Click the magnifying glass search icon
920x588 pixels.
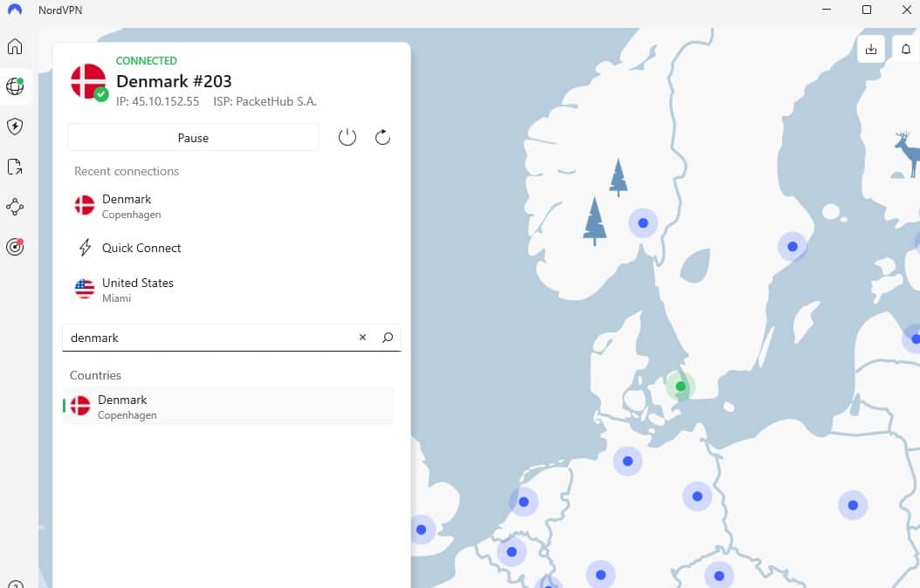point(388,337)
